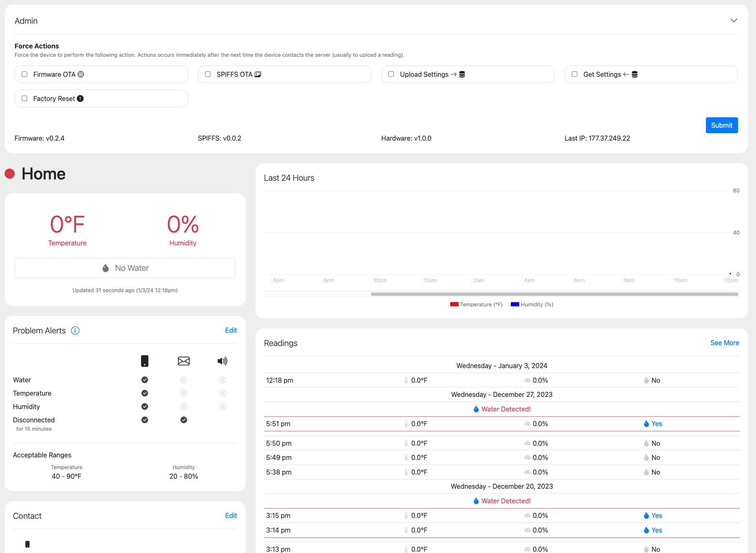
Task: Edit the Contact section
Action: click(231, 515)
